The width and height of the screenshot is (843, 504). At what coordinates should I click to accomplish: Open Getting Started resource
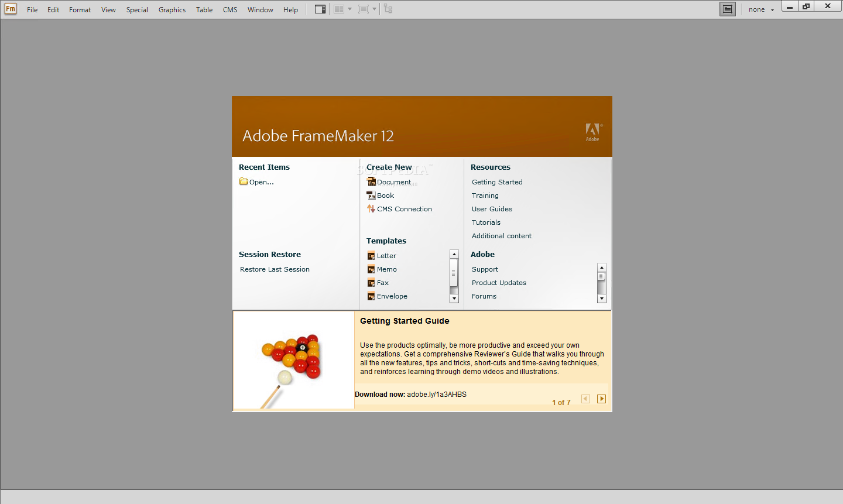(497, 182)
